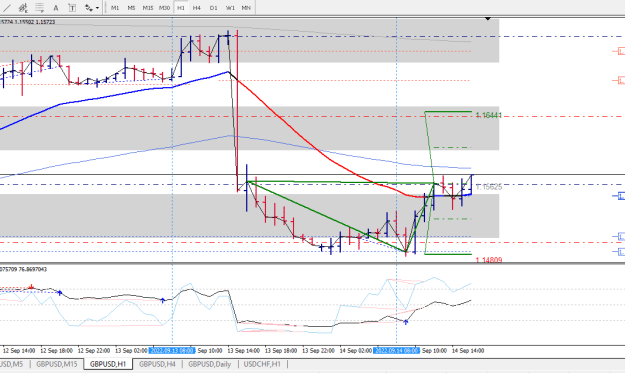Click indicator values text 76.8697043
Image resolution: width=625 pixels, height=373 pixels.
pyautogui.click(x=33, y=269)
